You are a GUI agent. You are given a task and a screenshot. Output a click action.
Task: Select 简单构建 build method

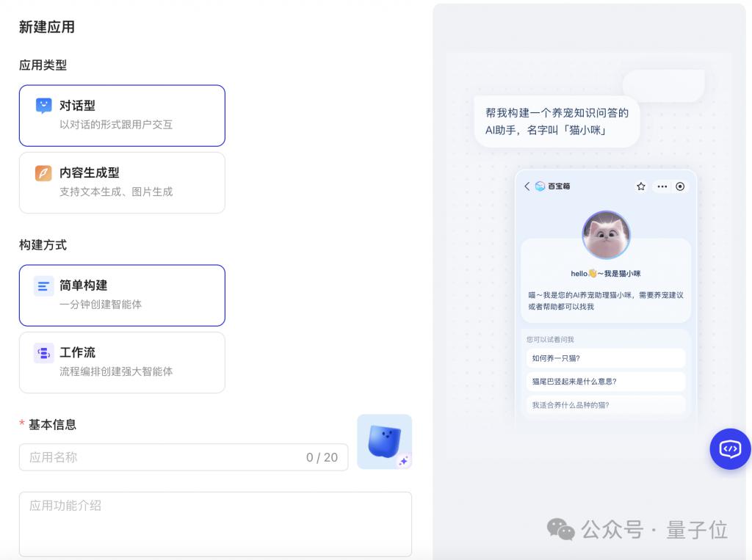click(x=122, y=295)
